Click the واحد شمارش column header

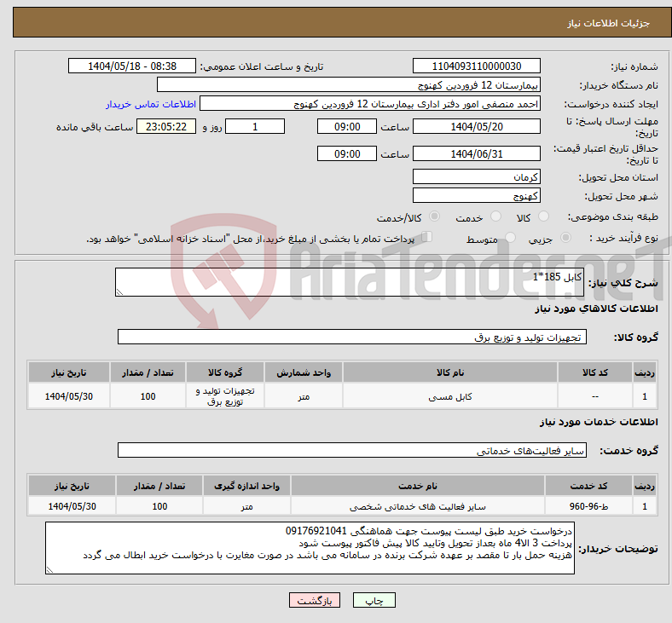coord(304,372)
